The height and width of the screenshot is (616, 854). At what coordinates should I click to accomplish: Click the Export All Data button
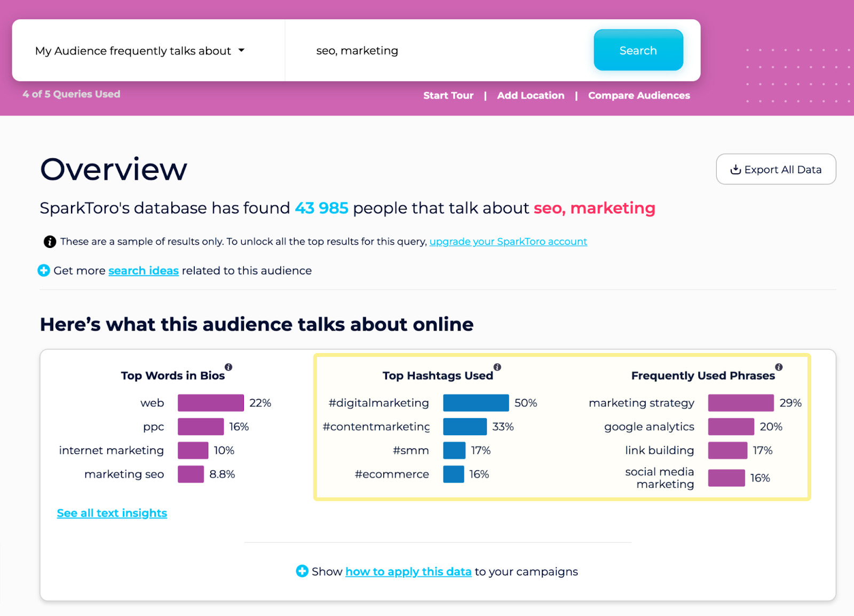tap(776, 169)
